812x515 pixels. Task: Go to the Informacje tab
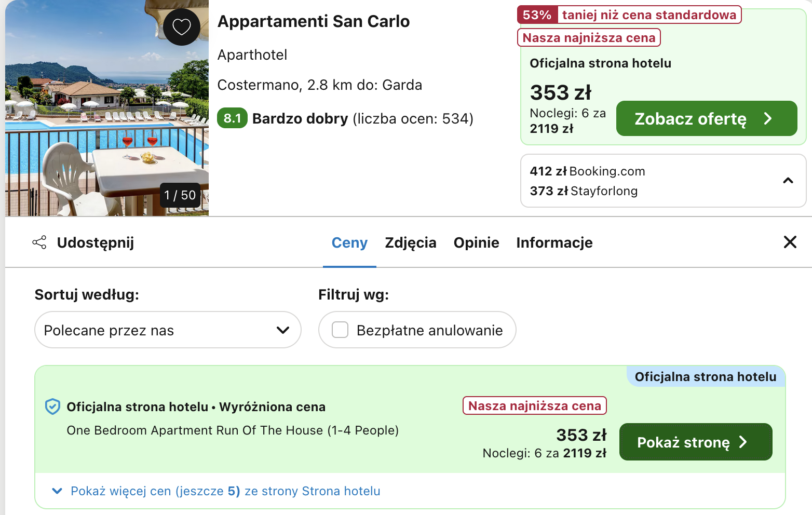[554, 242]
